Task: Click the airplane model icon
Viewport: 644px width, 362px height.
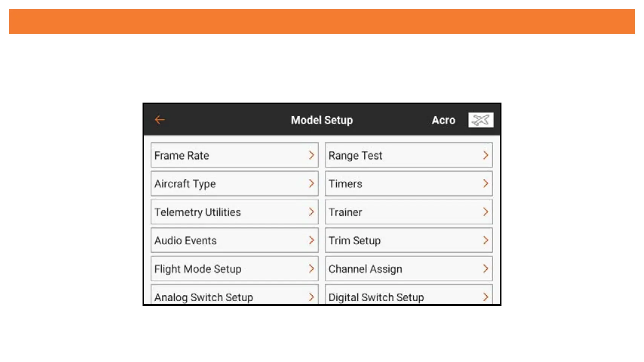Action: (480, 120)
